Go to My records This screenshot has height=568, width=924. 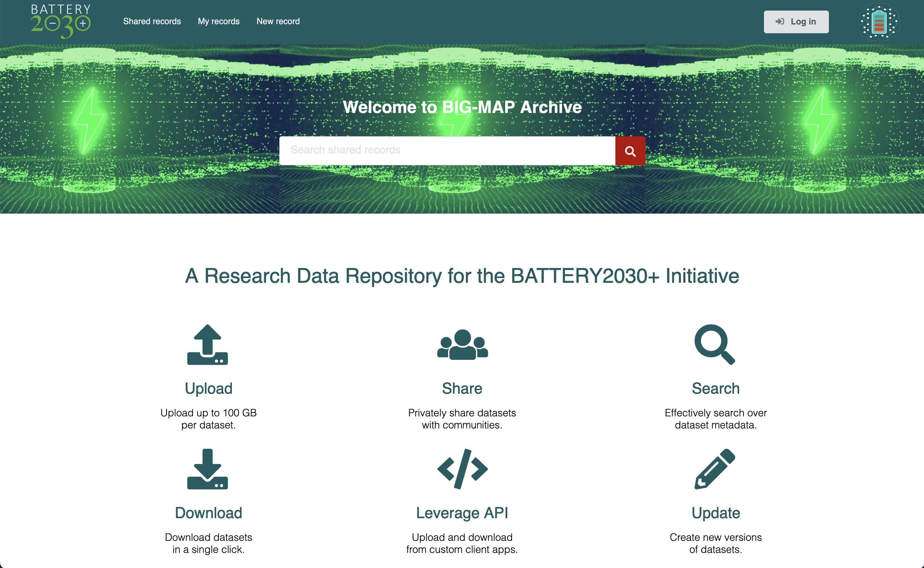pos(219,21)
